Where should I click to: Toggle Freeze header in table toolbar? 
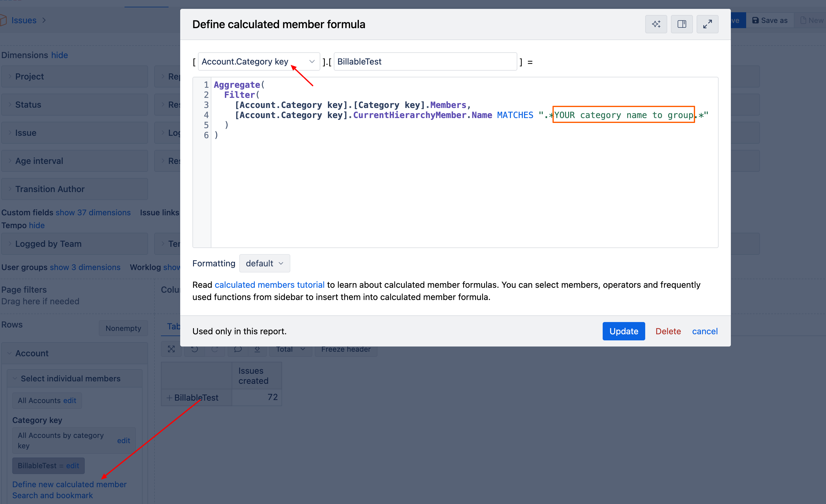pyautogui.click(x=346, y=349)
